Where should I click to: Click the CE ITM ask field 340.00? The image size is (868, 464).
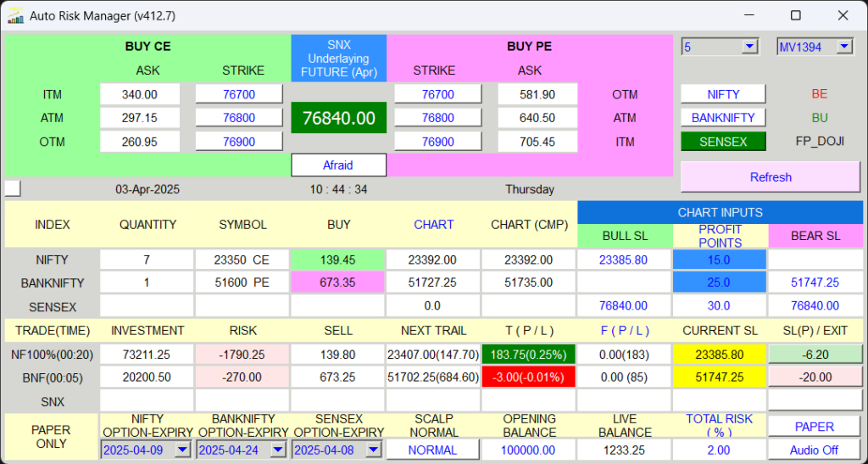coord(140,94)
